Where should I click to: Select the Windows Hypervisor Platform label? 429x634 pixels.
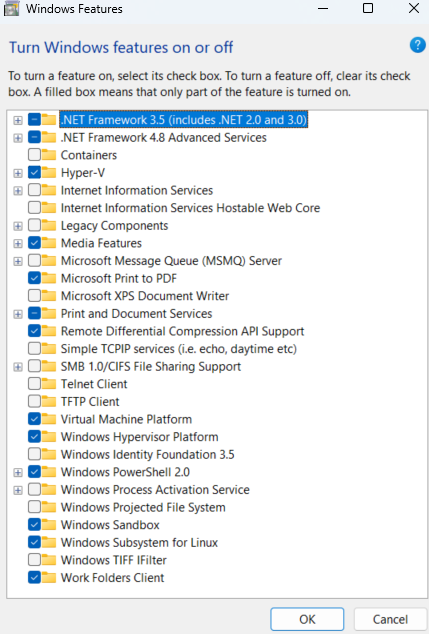click(139, 437)
